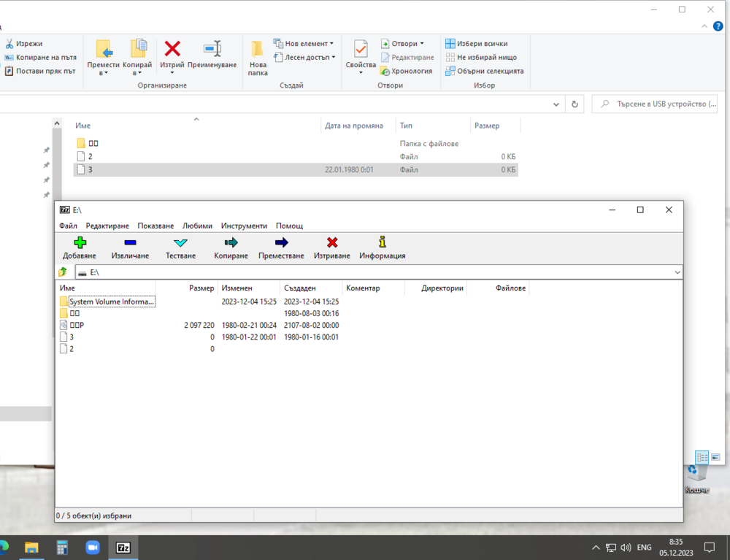Image resolution: width=730 pixels, height=560 pixels.
Task: Open the Файл menu in 7-Zip
Action: 68,226
